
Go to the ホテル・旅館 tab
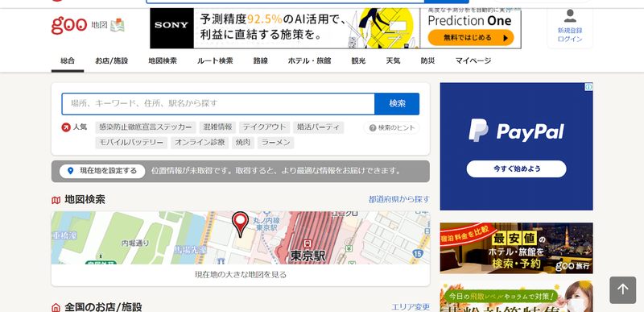(x=309, y=60)
